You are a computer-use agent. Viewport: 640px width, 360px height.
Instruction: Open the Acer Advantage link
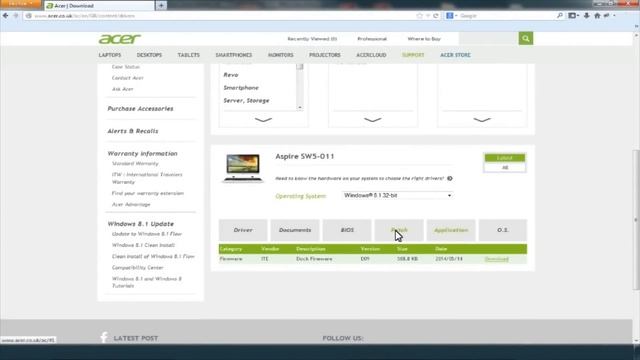[x=131, y=204]
